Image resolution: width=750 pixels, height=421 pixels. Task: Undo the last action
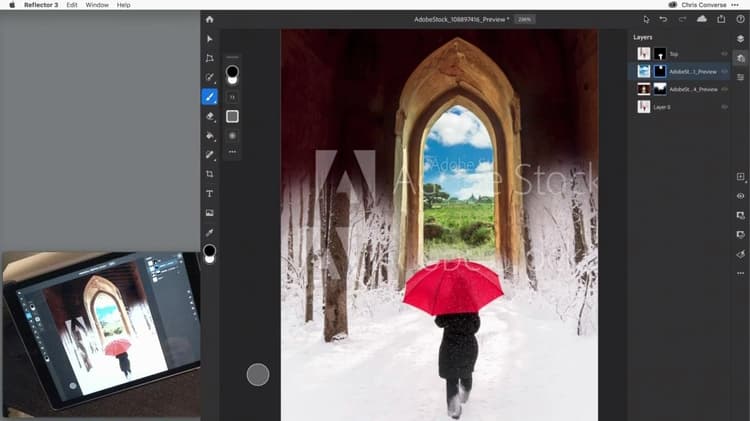pos(663,19)
